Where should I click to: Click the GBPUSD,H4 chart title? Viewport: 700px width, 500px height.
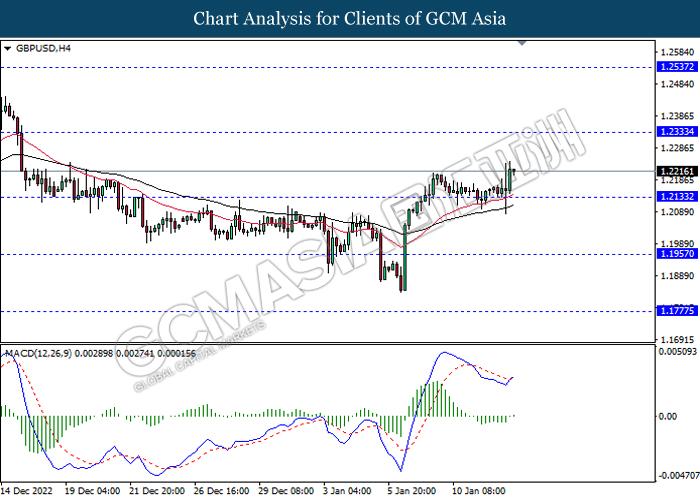coord(43,48)
